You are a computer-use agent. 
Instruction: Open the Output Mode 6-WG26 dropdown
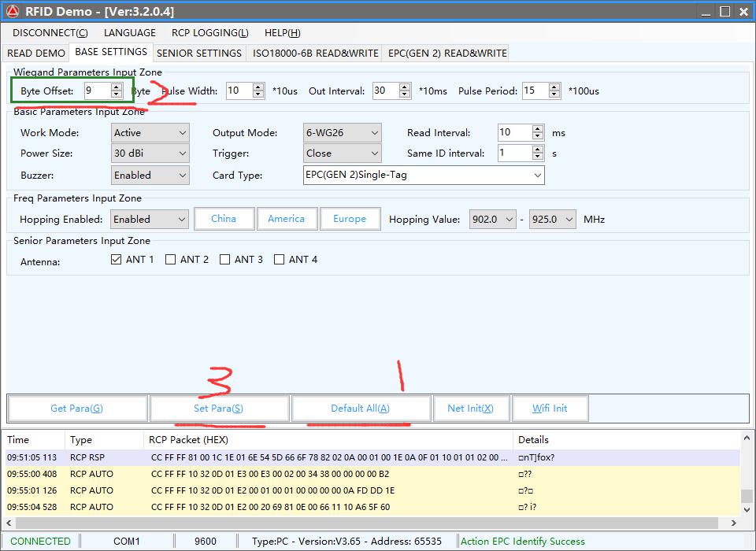click(342, 133)
